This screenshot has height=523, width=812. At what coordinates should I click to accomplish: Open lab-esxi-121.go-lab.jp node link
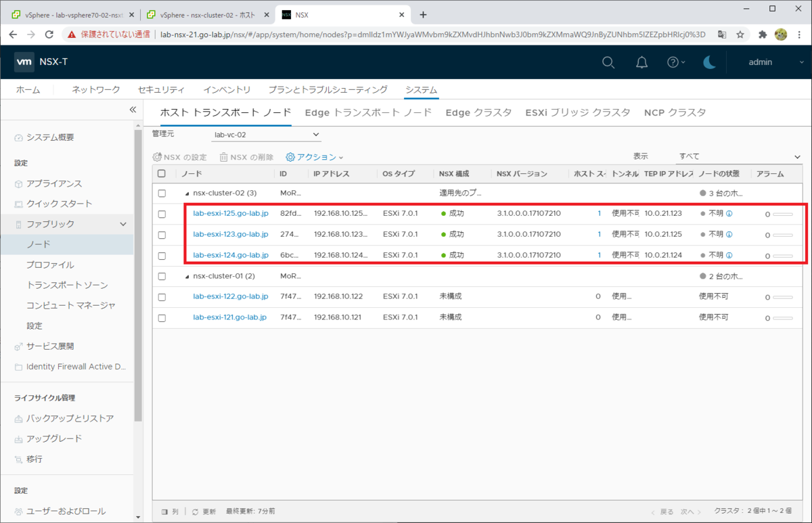(x=229, y=317)
